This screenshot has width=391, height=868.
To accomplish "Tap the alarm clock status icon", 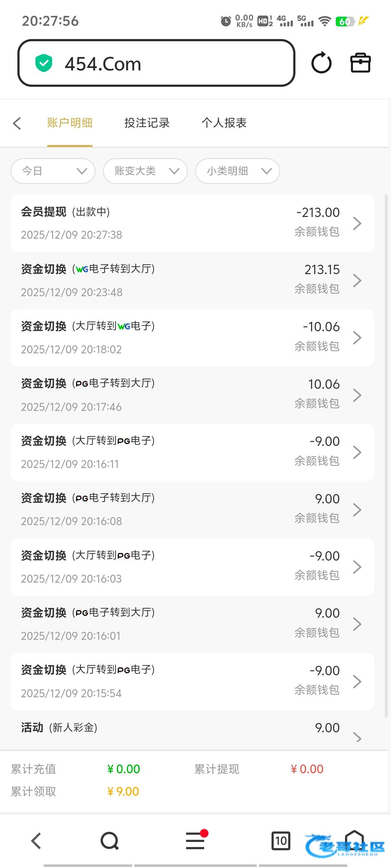I will (x=226, y=21).
